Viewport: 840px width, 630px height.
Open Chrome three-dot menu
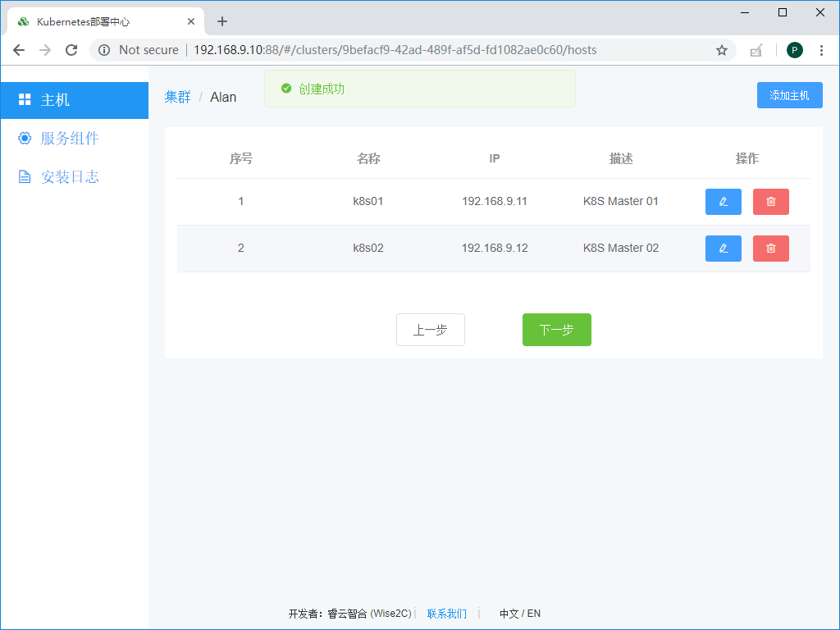821,50
